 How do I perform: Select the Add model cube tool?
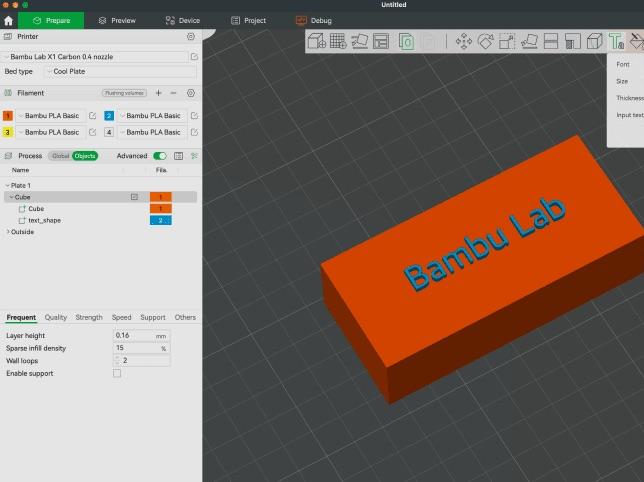tap(316, 41)
